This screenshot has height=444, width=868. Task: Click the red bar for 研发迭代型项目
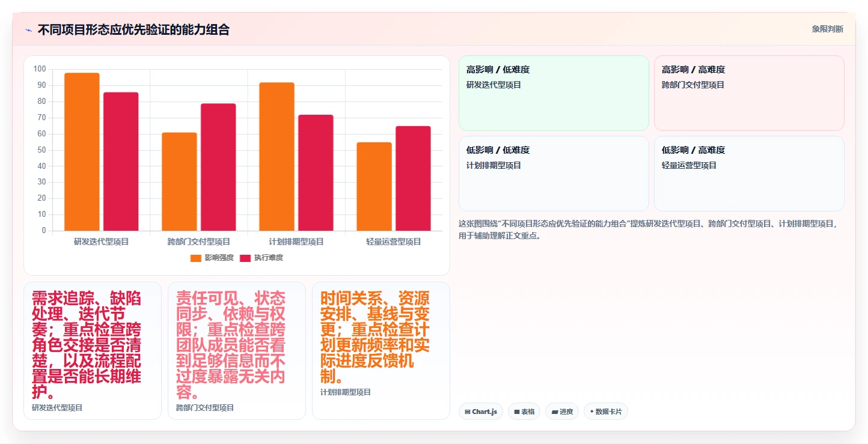(x=121, y=161)
